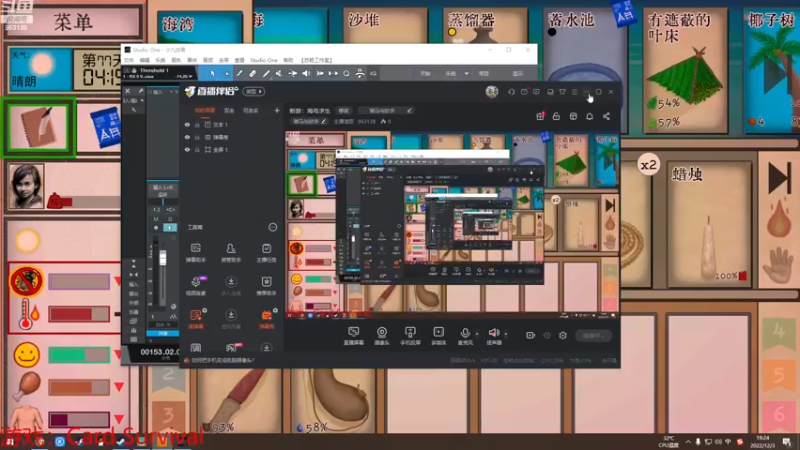800x450 pixels.
Task: Adjust the Studio One channel volume fader
Action: (x=163, y=258)
